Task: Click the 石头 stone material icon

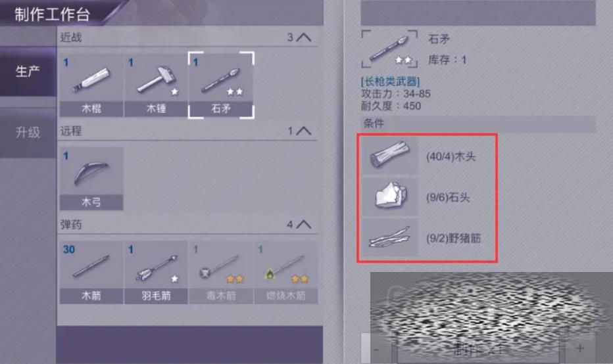Action: [x=390, y=196]
